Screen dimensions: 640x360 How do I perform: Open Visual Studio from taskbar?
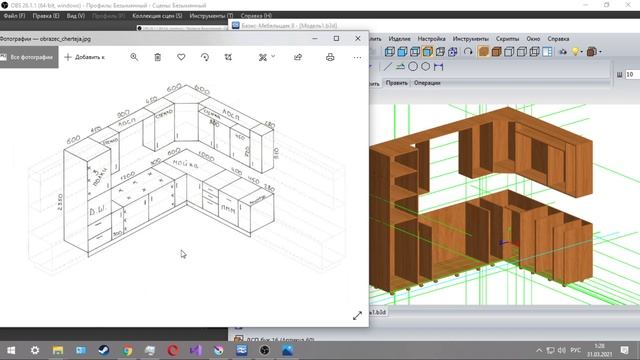[196, 350]
